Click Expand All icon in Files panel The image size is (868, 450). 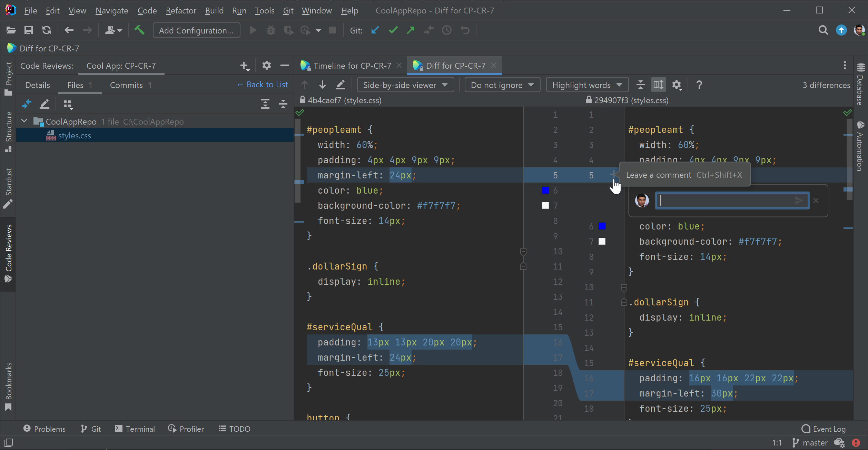[265, 104]
